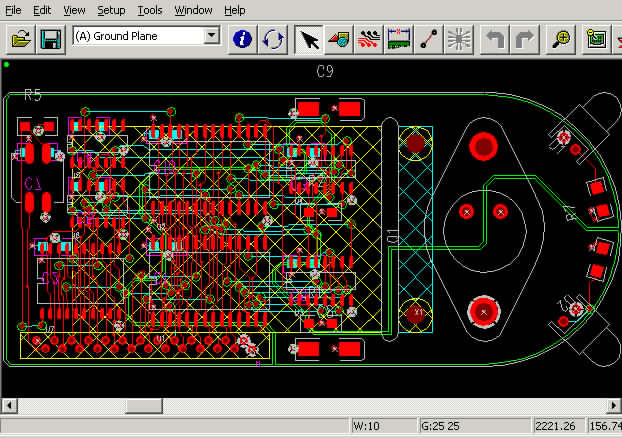Open the layer dropdown arrow
The width and height of the screenshot is (622, 438).
click(211, 36)
